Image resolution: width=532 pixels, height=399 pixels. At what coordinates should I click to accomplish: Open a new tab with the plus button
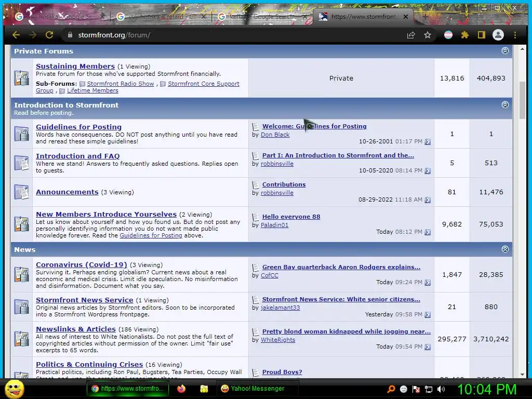[x=425, y=16]
